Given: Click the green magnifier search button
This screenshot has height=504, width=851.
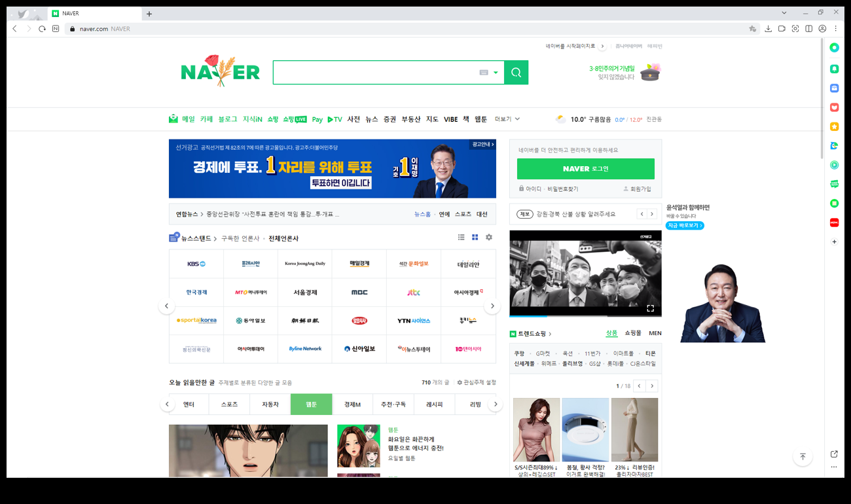Looking at the screenshot, I should pos(516,73).
